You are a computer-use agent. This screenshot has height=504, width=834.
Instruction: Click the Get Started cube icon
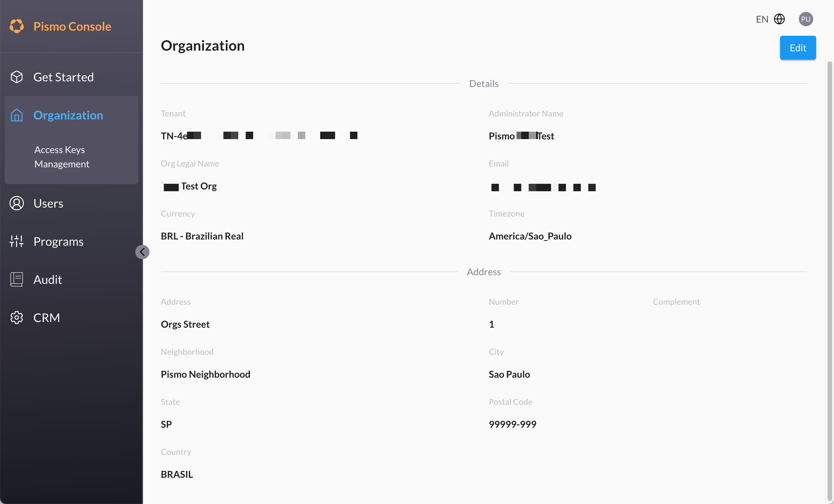[x=17, y=77]
